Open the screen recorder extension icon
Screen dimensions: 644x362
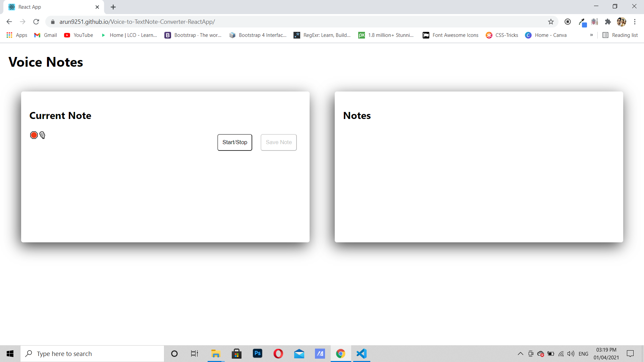tap(568, 21)
